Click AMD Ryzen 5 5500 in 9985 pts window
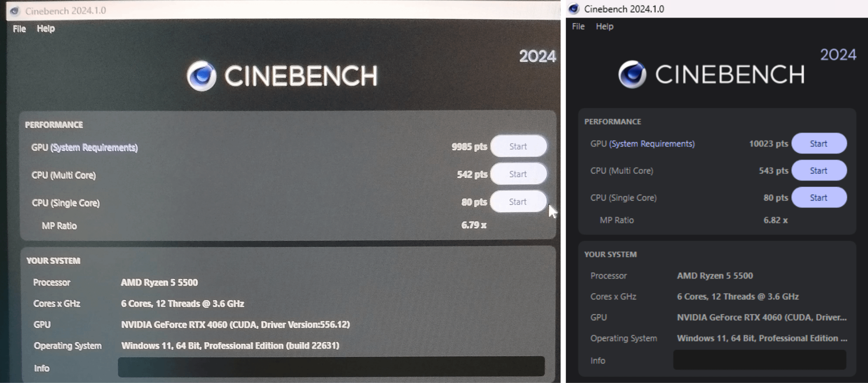 click(x=159, y=283)
